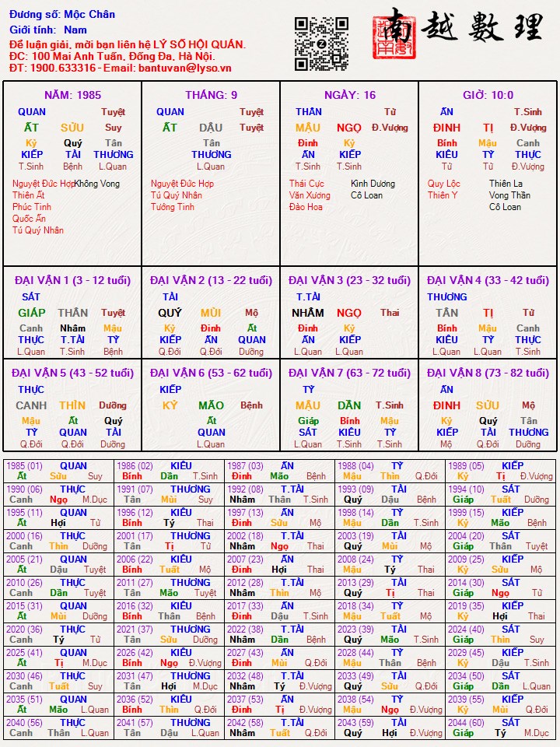Select the 'GIỜ: 10:0' column header

pyautogui.click(x=488, y=95)
